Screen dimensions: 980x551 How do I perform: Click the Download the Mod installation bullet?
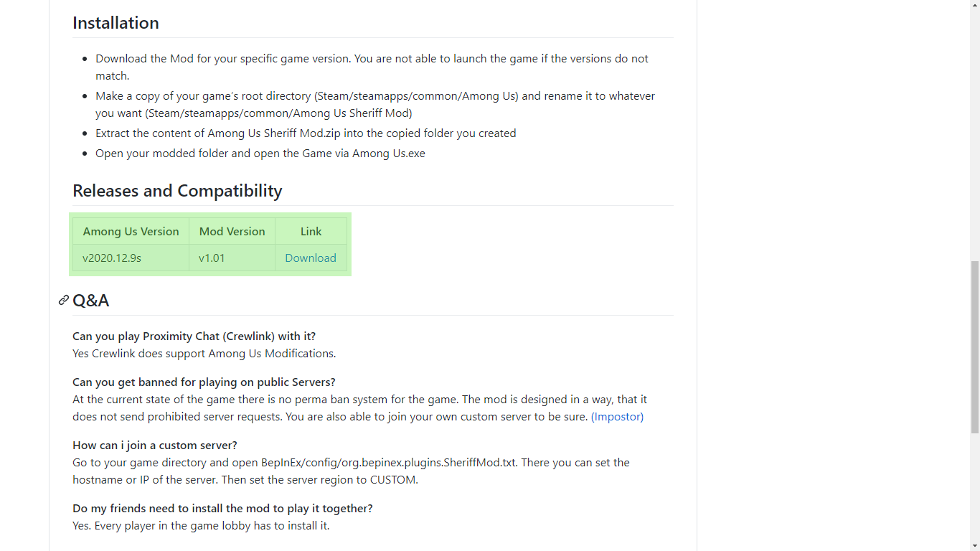(x=372, y=59)
